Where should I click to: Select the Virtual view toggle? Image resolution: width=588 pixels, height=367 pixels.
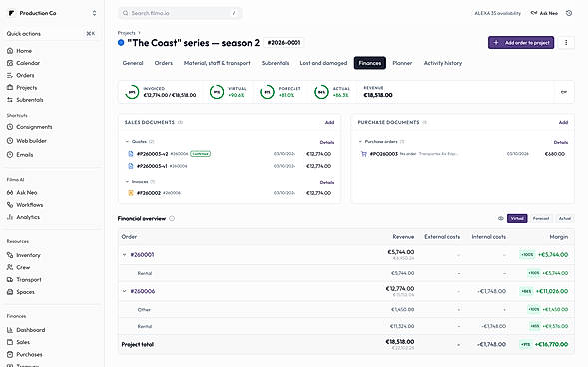(517, 219)
